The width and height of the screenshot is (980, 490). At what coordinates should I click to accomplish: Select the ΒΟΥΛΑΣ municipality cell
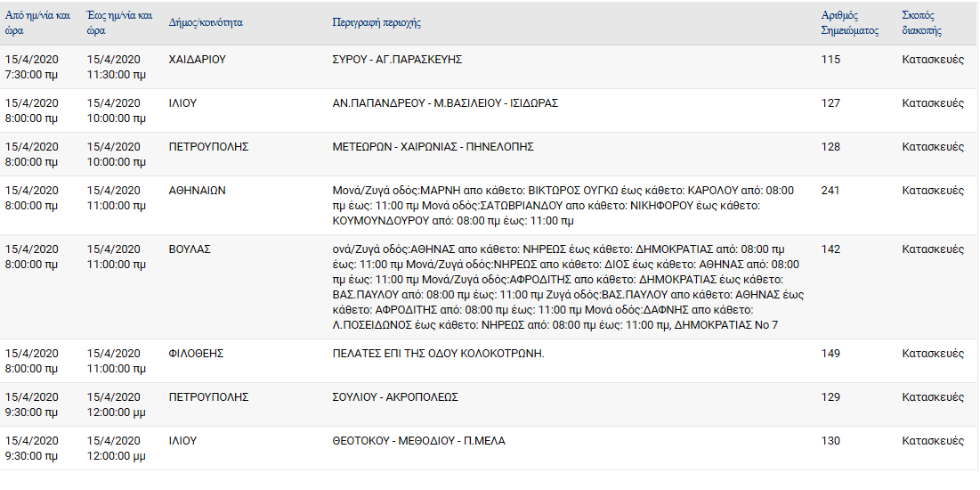point(190,249)
